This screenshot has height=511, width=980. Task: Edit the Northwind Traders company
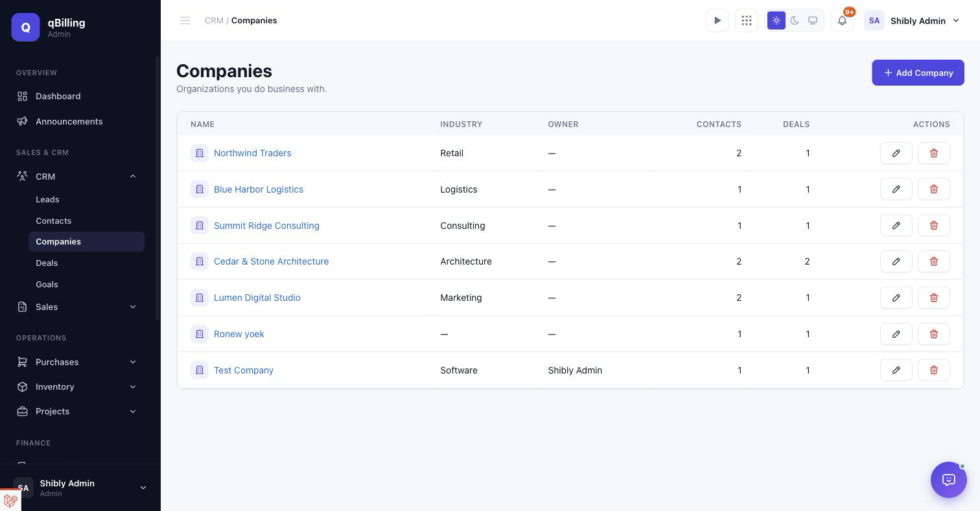pyautogui.click(x=896, y=153)
